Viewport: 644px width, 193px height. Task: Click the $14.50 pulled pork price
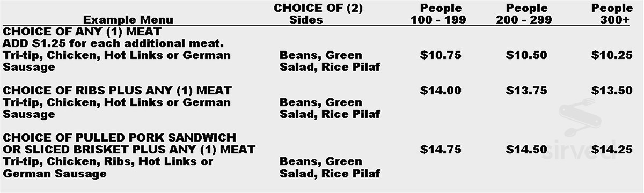[x=526, y=150]
